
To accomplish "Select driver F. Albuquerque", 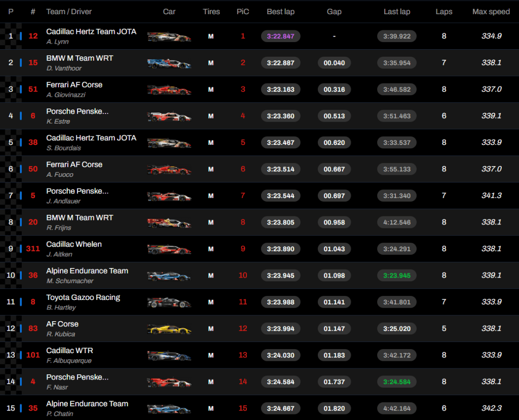I will [x=69, y=361].
